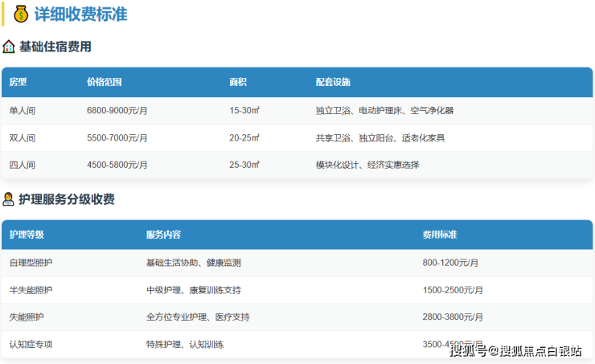Click the 配套设施 column header
595x364 pixels.
pos(333,82)
